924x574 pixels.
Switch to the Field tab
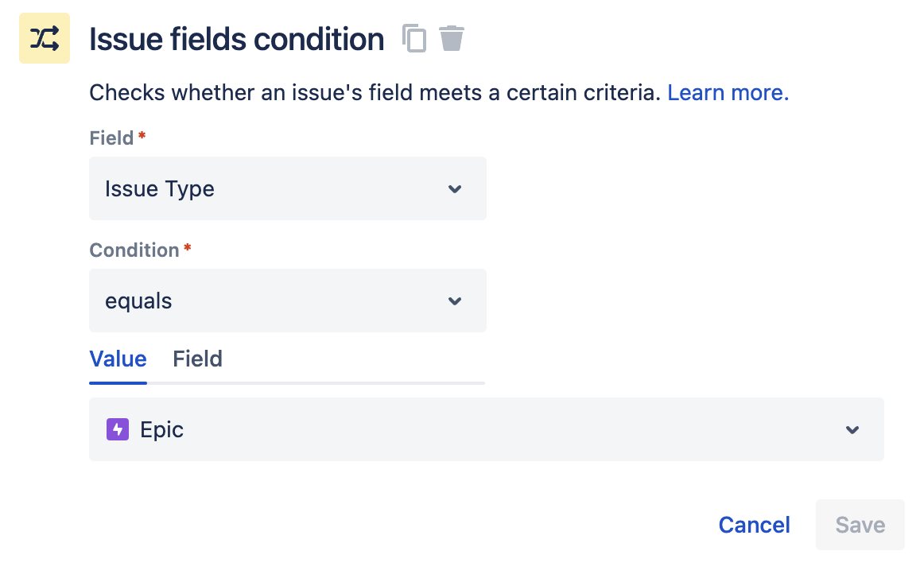[x=197, y=359]
